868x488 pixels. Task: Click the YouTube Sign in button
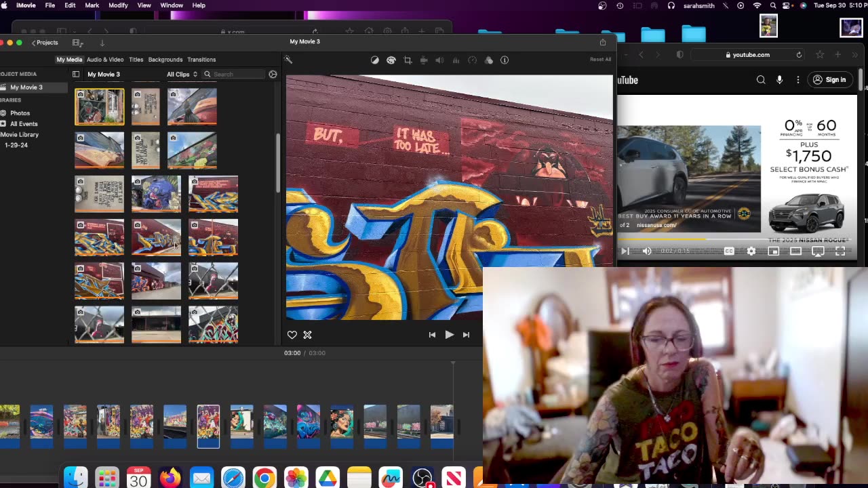click(x=829, y=80)
